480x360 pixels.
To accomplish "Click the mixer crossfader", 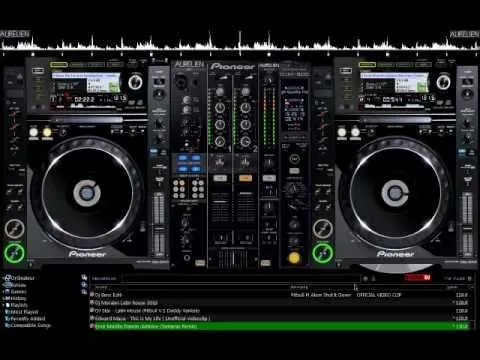I will coord(233,257).
